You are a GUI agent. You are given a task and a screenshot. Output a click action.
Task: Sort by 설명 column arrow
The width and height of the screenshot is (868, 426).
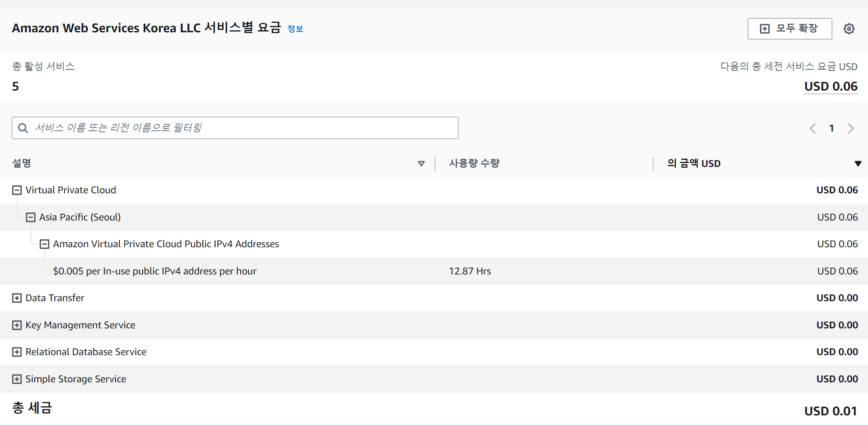click(421, 163)
